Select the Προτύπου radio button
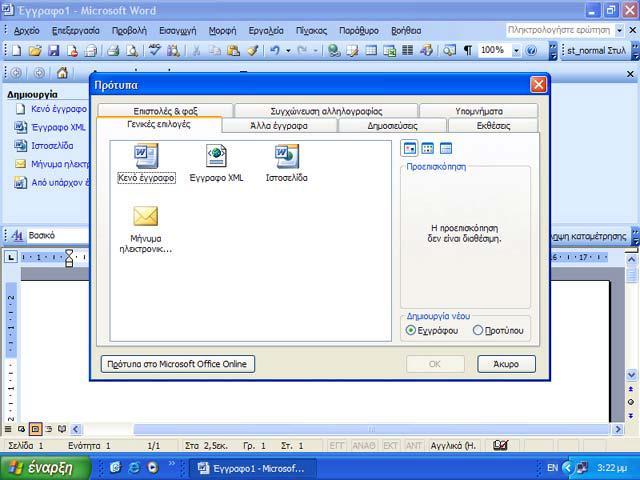The height and width of the screenshot is (480, 640). [x=478, y=330]
